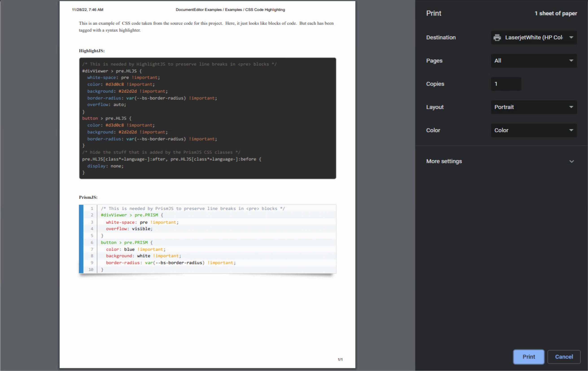Open the Color mode dropdown
This screenshot has width=588, height=371.
pyautogui.click(x=533, y=130)
